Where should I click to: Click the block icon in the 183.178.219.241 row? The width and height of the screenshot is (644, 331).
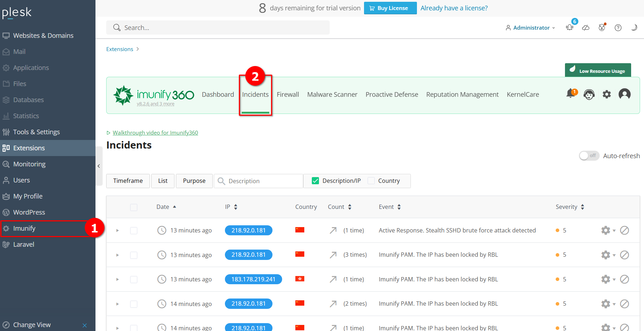point(624,279)
